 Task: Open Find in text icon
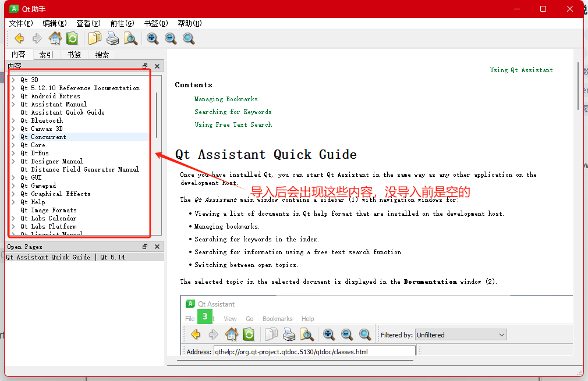click(x=130, y=38)
